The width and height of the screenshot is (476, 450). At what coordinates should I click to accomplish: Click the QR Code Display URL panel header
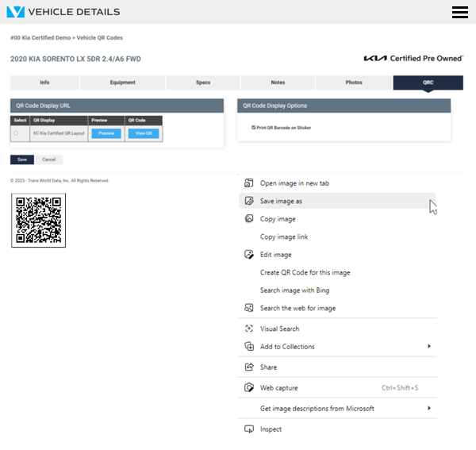tap(117, 106)
